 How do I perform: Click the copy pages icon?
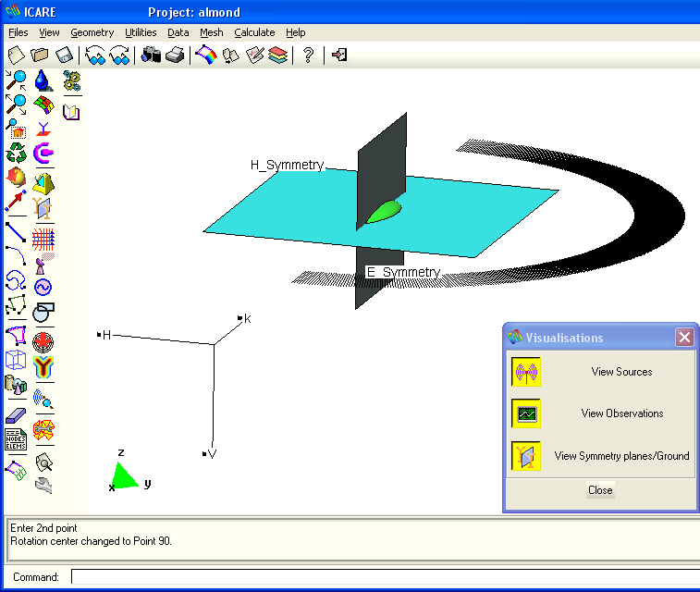pos(231,55)
